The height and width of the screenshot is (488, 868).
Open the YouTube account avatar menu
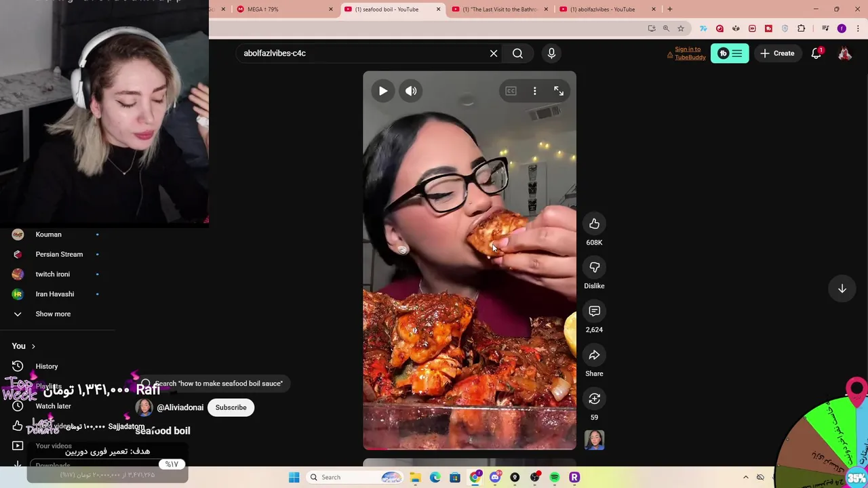pyautogui.click(x=845, y=54)
